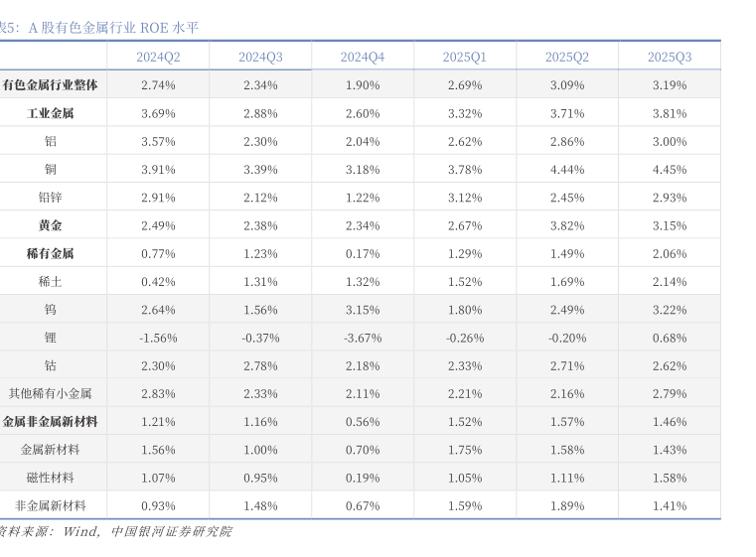Click the 其他稀有小金属 row label
This screenshot has height=557, width=756.
51,393
